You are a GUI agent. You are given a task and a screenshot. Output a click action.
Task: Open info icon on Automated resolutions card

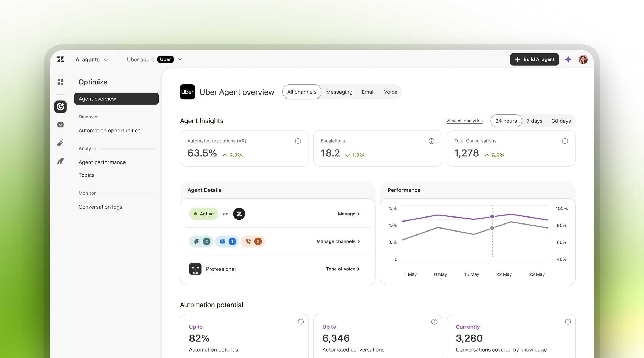298,141
